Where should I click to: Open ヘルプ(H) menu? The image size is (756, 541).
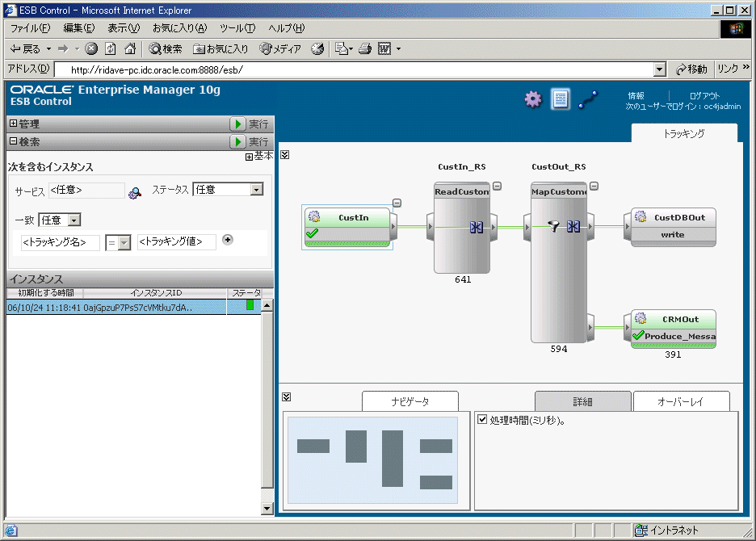click(x=287, y=28)
